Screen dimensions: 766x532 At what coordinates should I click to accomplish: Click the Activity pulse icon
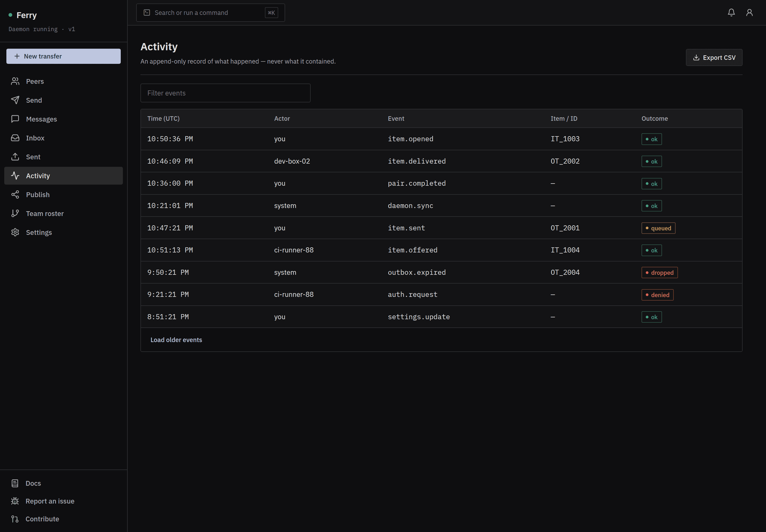coord(15,176)
